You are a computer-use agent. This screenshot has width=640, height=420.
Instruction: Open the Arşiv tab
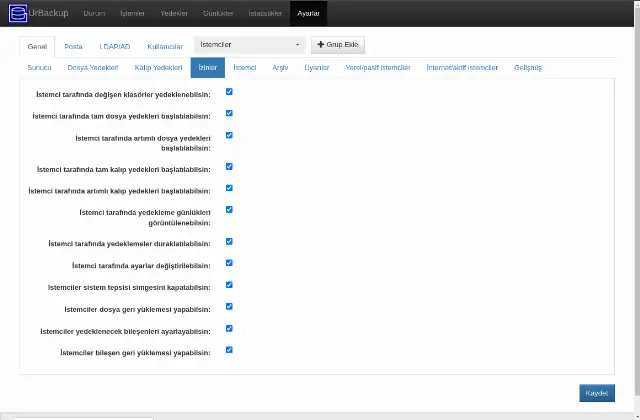[280, 68]
